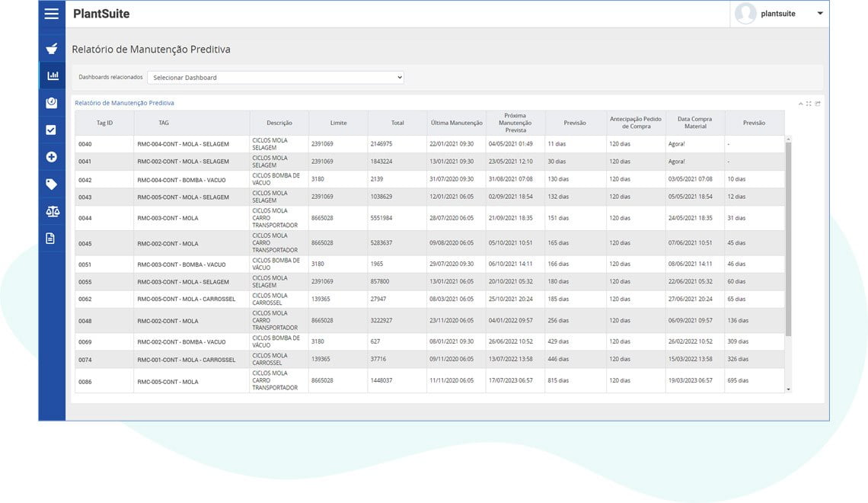The height and width of the screenshot is (503, 868).
Task: Sort by the Última Manutenção column header
Action: pyautogui.click(x=457, y=123)
